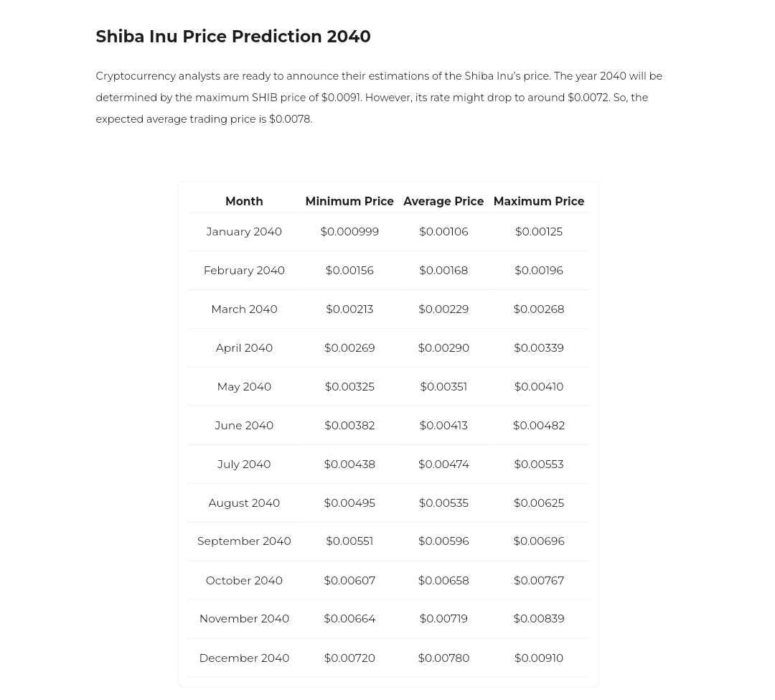775x700 pixels.
Task: Click the June 2040 minimum price $0.00382
Action: coord(349,426)
